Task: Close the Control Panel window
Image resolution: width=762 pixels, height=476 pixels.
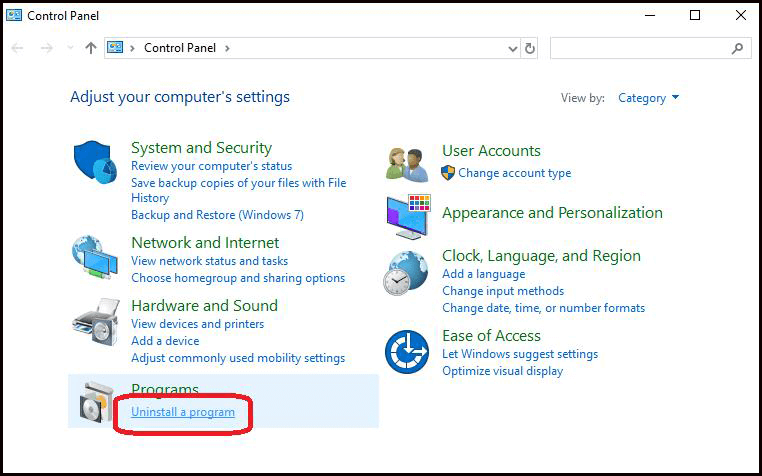Action: click(741, 16)
